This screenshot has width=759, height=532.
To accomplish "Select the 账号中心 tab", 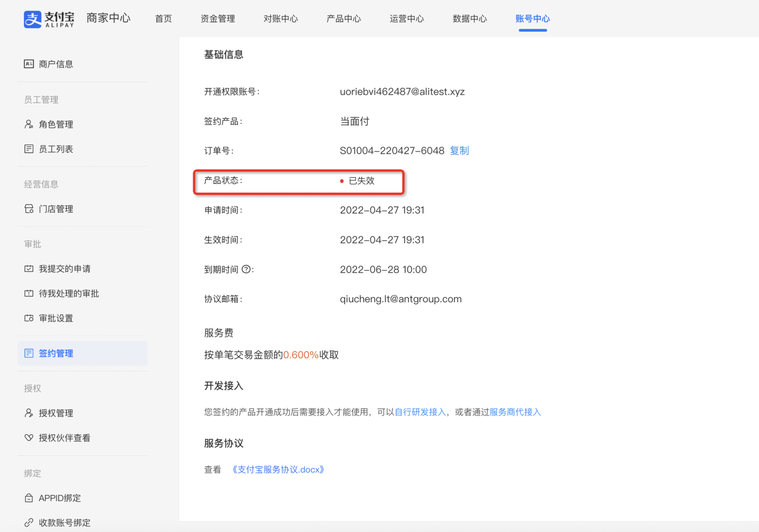I will click(x=533, y=19).
